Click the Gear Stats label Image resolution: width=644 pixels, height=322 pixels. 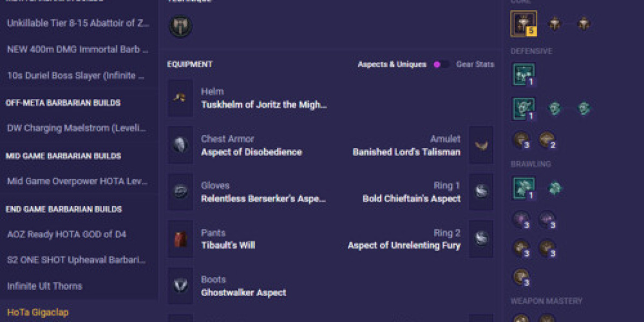pyautogui.click(x=475, y=64)
